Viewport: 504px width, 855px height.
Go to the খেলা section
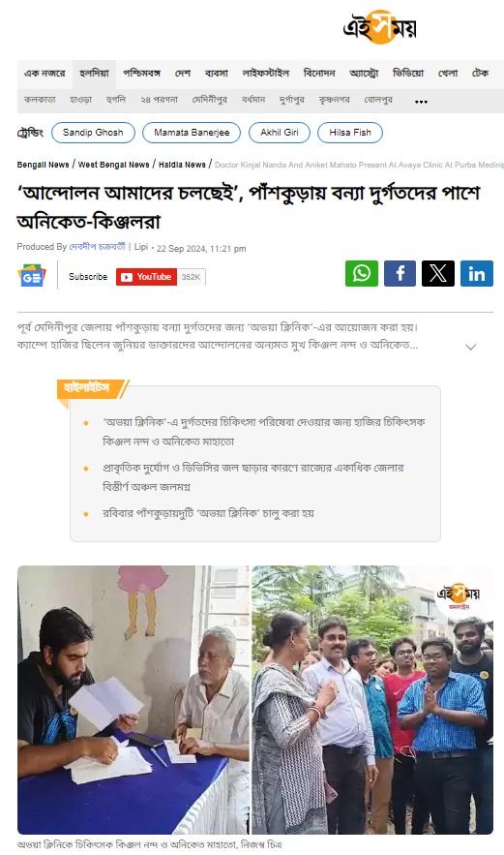tap(448, 73)
